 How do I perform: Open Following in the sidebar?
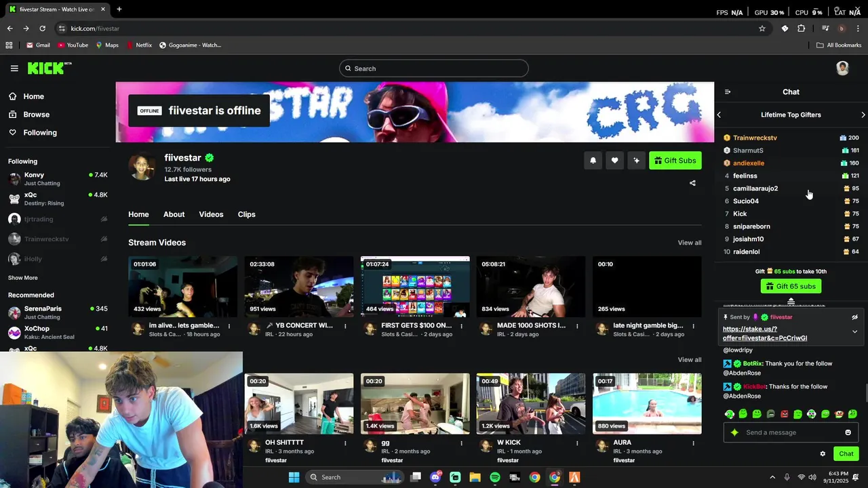40,132
